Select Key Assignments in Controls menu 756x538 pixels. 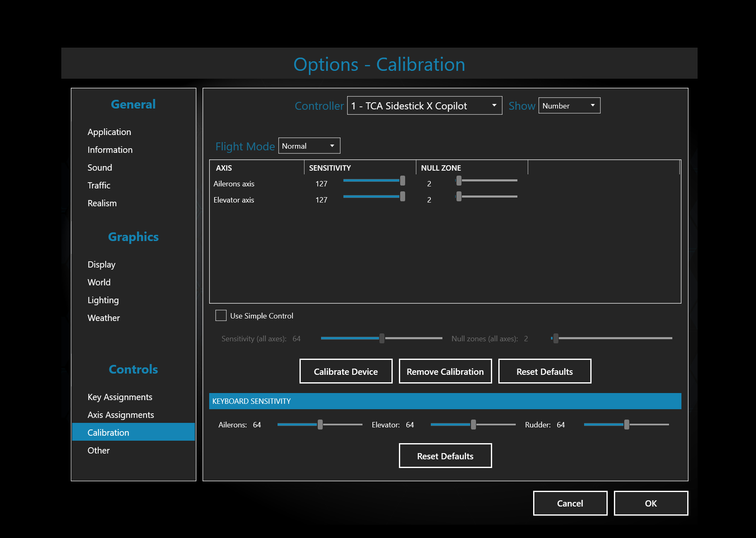120,397
